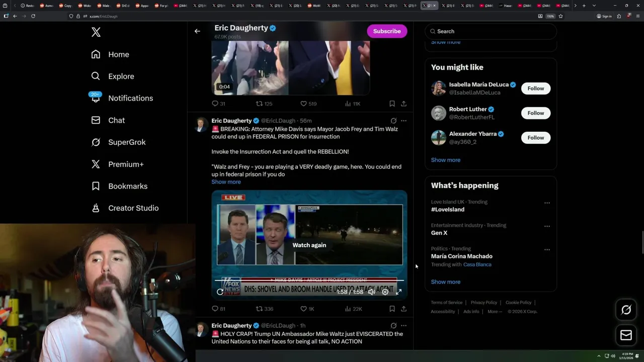Open video settings gear
644x362 pixels.
click(x=385, y=292)
